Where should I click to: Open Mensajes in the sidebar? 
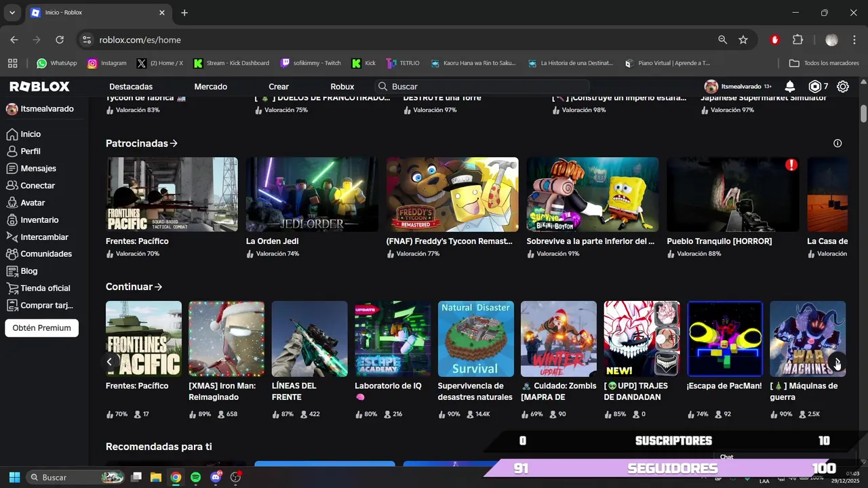coord(38,168)
